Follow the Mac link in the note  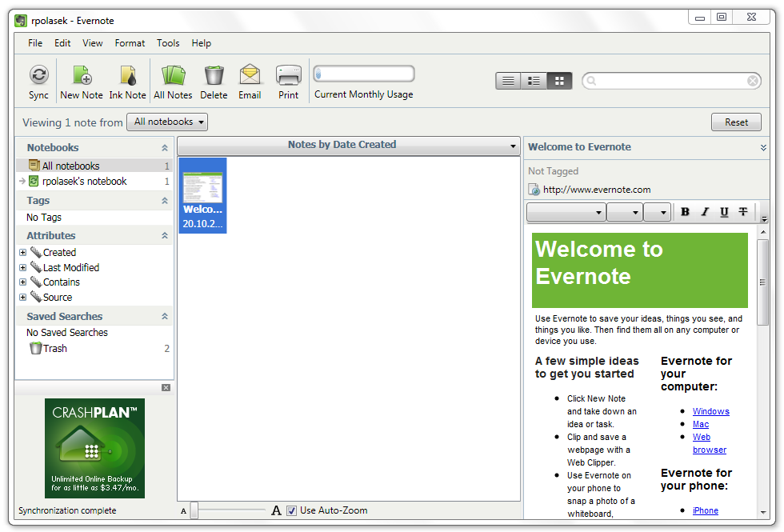pyautogui.click(x=701, y=424)
